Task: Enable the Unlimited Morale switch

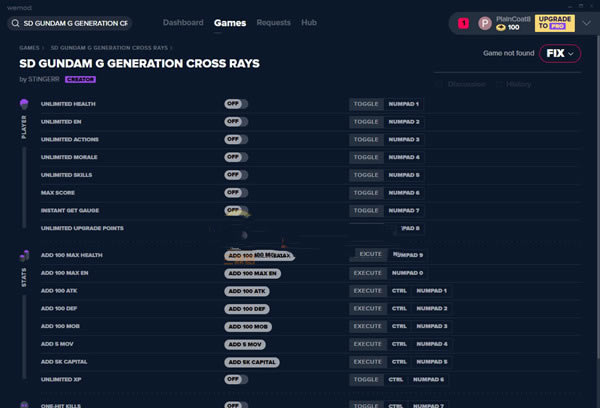Action: click(x=236, y=157)
